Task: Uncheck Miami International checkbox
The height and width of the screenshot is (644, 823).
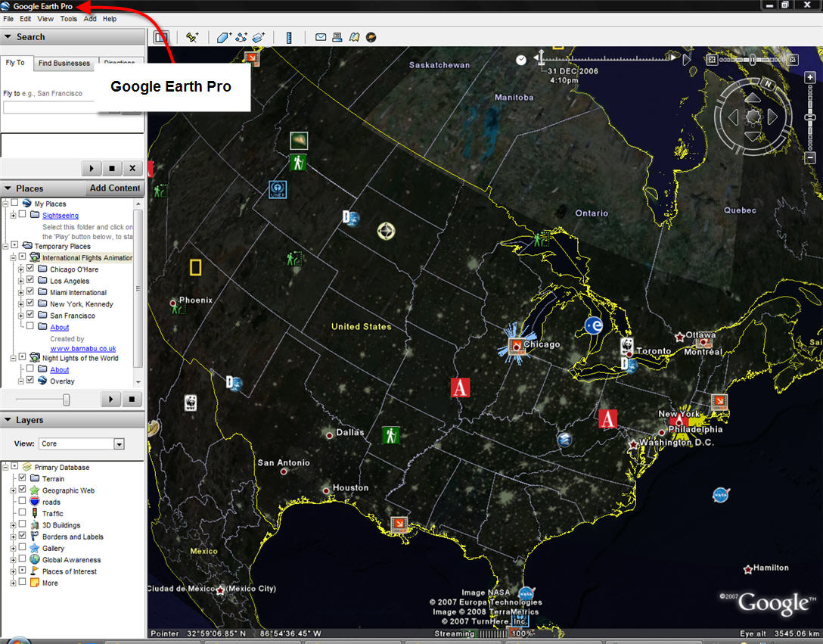Action: (30, 291)
